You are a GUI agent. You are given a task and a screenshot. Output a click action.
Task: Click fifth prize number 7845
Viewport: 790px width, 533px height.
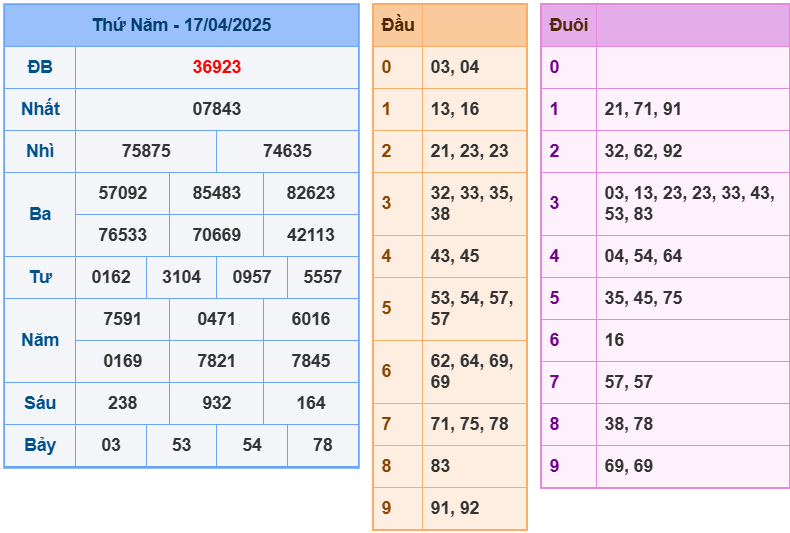click(x=311, y=361)
